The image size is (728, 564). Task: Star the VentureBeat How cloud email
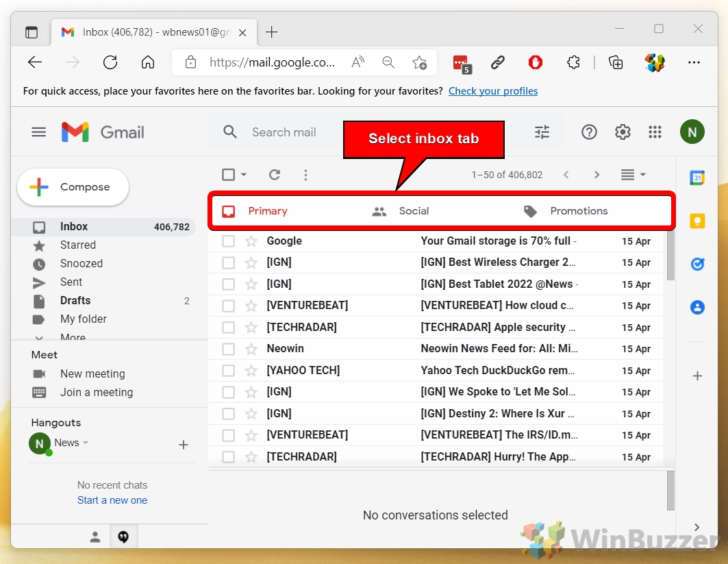pos(251,306)
